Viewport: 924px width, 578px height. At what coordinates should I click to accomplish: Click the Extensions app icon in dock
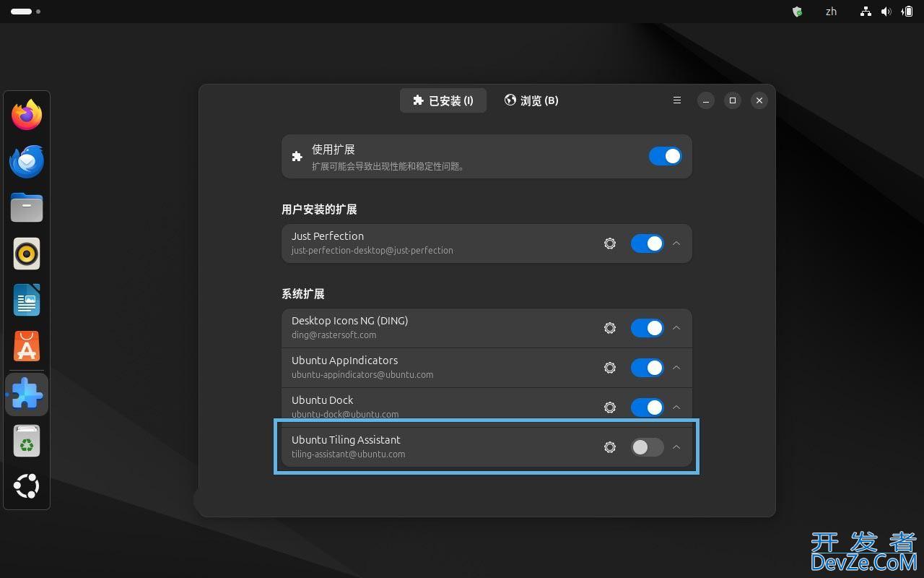pyautogui.click(x=27, y=394)
